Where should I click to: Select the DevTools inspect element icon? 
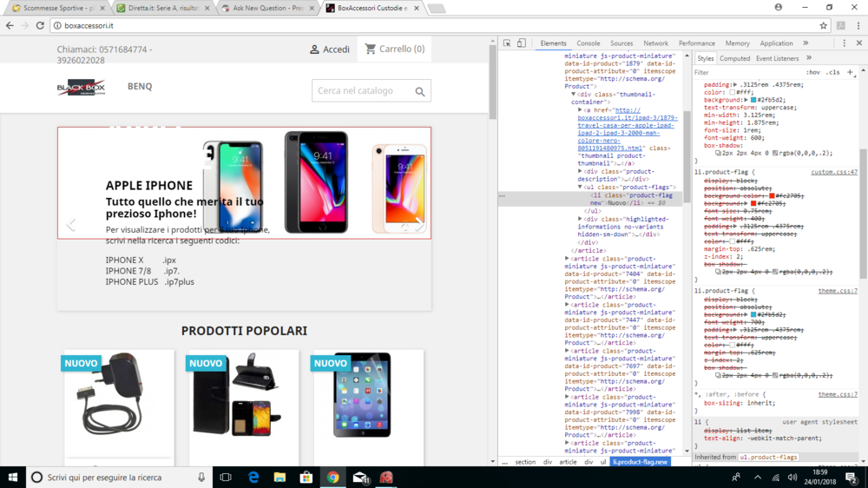click(507, 43)
